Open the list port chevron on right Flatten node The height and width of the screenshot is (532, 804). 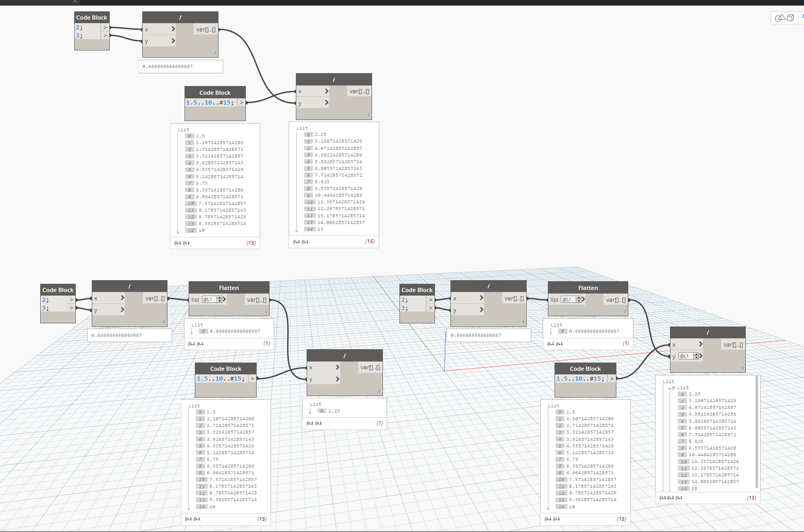[583, 299]
